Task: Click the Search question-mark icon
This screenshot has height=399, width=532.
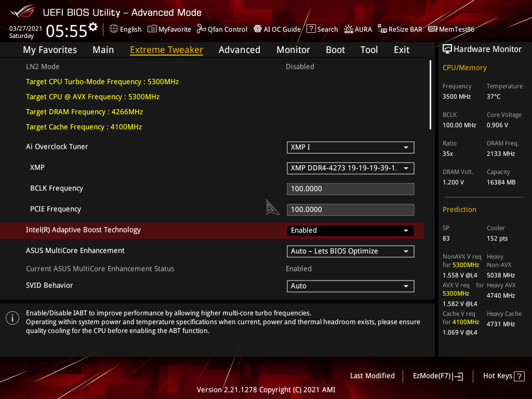Action: click(x=311, y=29)
